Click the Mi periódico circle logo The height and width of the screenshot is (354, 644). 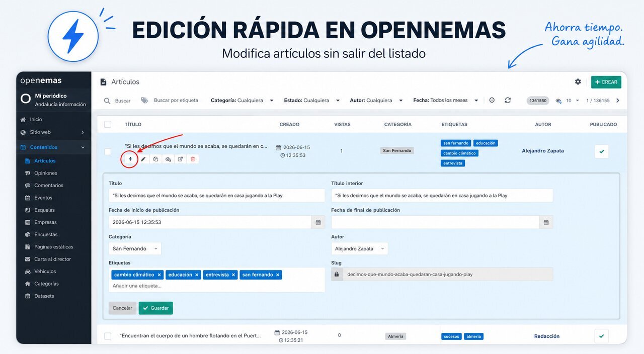coord(26,99)
